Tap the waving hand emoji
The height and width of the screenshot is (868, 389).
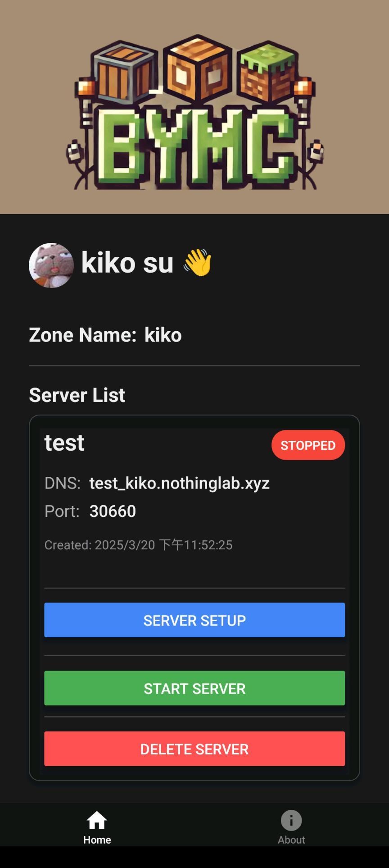click(197, 262)
